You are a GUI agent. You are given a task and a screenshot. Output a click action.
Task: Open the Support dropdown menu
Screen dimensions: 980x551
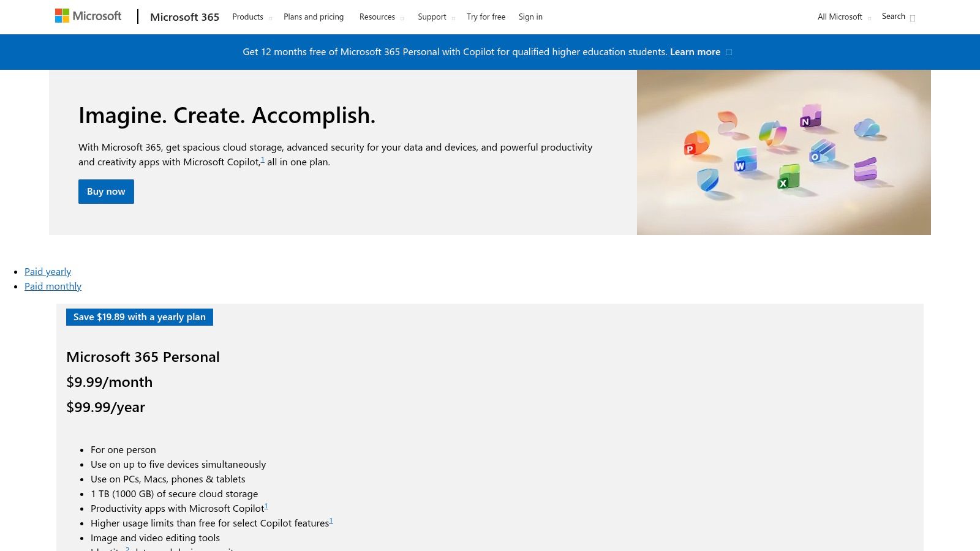435,17
